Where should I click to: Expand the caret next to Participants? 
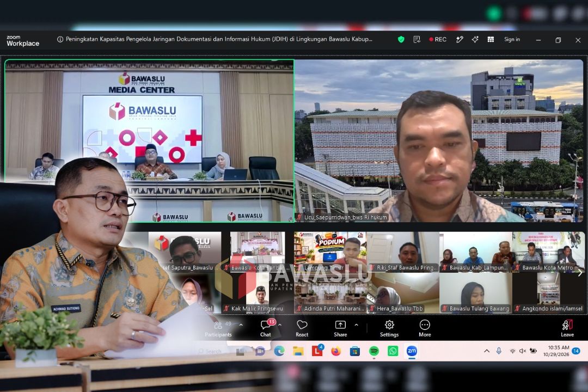241,325
